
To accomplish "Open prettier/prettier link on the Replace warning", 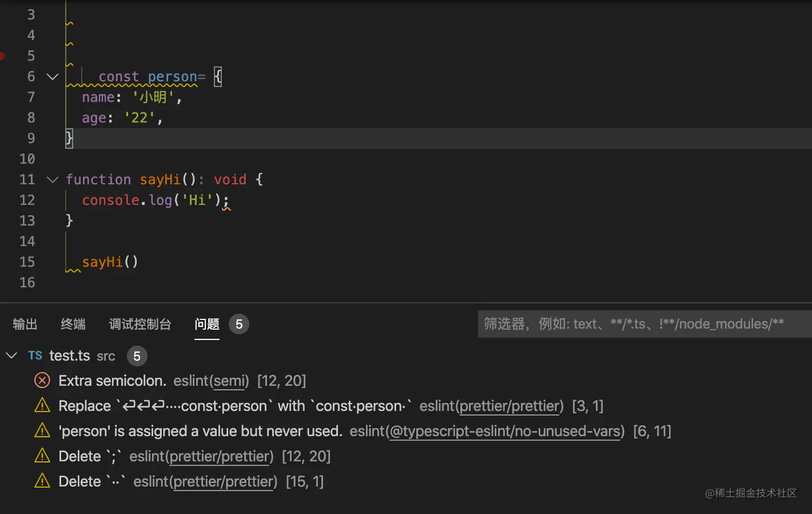I will tap(510, 406).
